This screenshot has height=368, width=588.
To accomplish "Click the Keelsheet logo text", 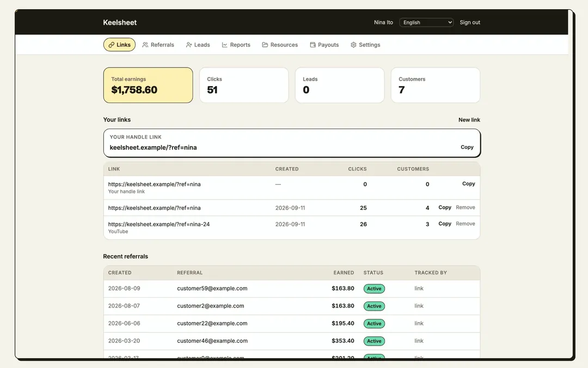I will (x=120, y=22).
